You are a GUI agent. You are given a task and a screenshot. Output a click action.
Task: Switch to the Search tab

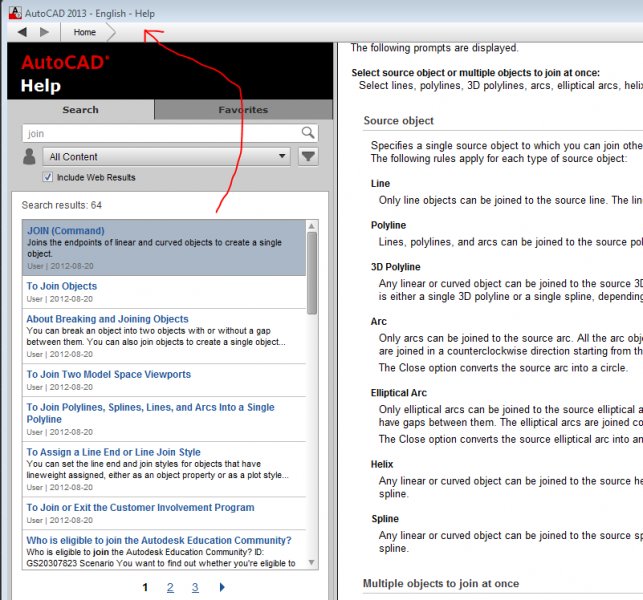tap(80, 110)
